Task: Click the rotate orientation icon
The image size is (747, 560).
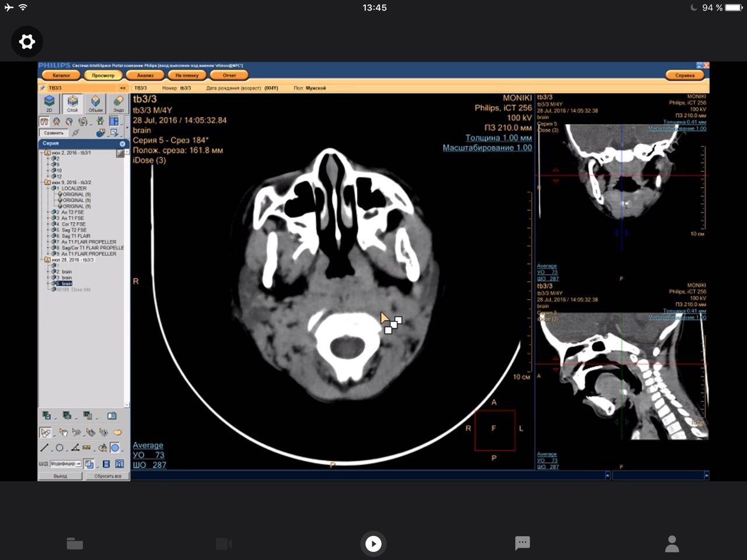Action: 84,122
